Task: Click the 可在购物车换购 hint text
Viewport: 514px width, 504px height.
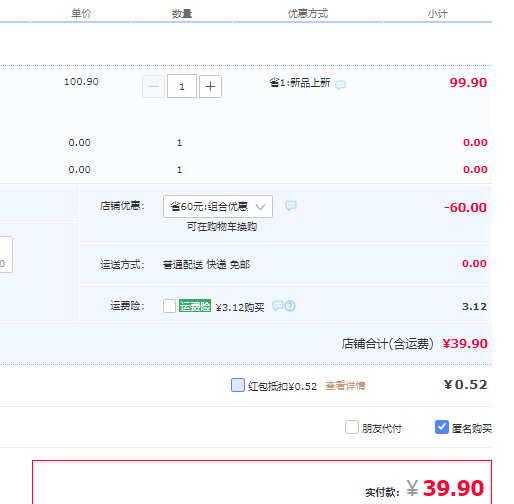Action: (x=222, y=227)
